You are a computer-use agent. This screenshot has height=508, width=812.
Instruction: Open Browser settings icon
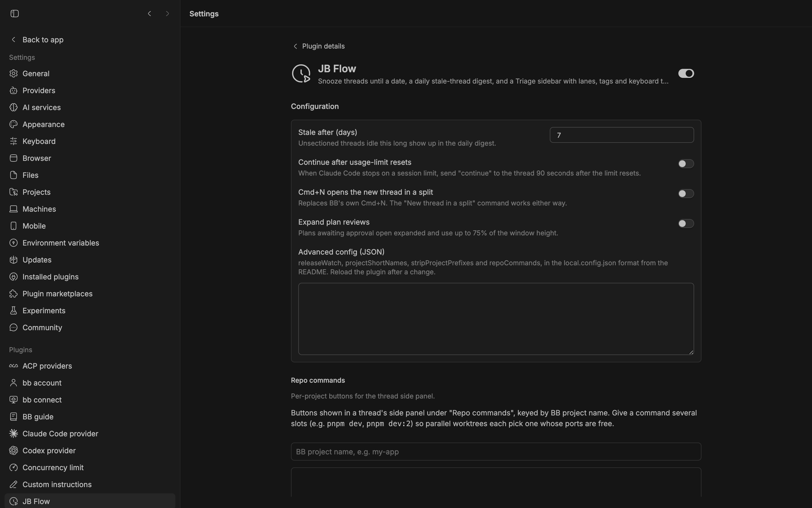point(14,158)
